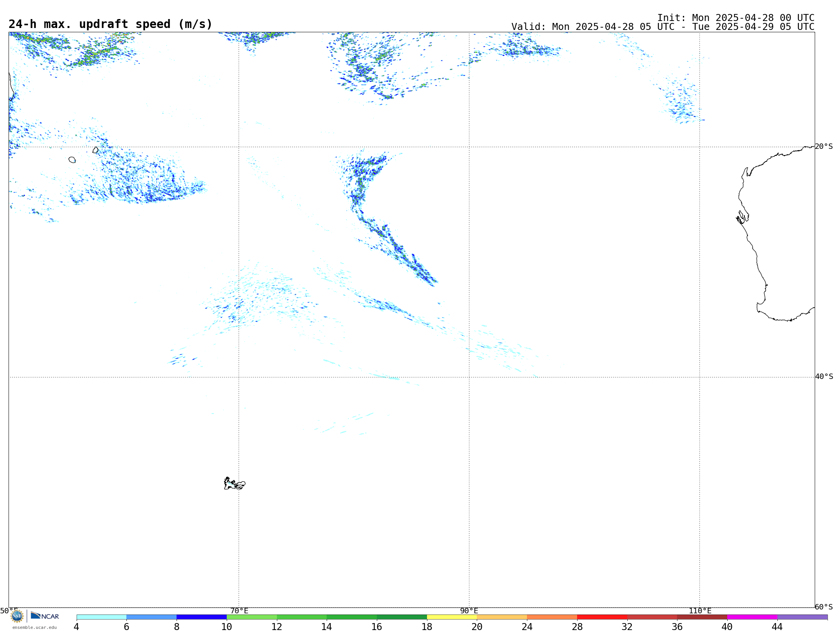Click the 40°S latitude label
Image resolution: width=840 pixels, height=632 pixels.
tap(824, 377)
